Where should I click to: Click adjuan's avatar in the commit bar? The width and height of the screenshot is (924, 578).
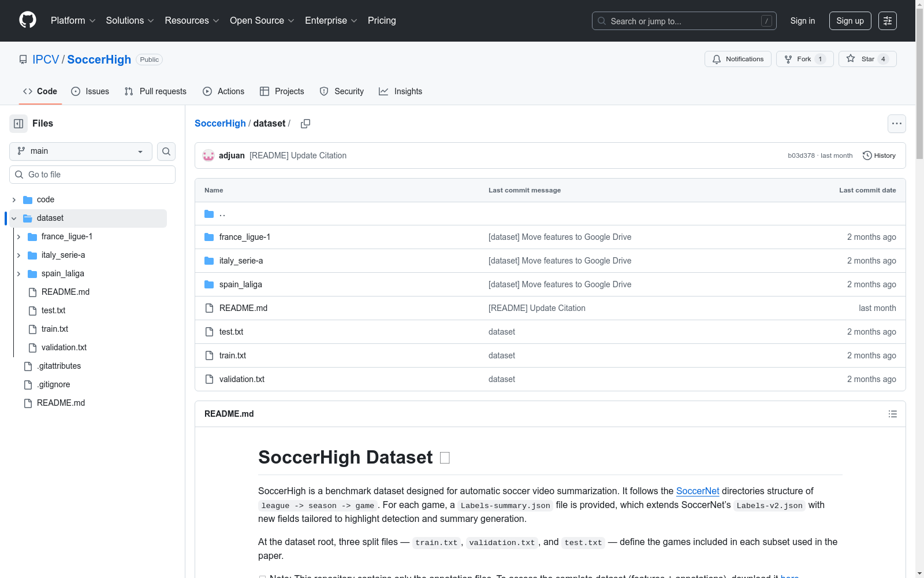208,155
